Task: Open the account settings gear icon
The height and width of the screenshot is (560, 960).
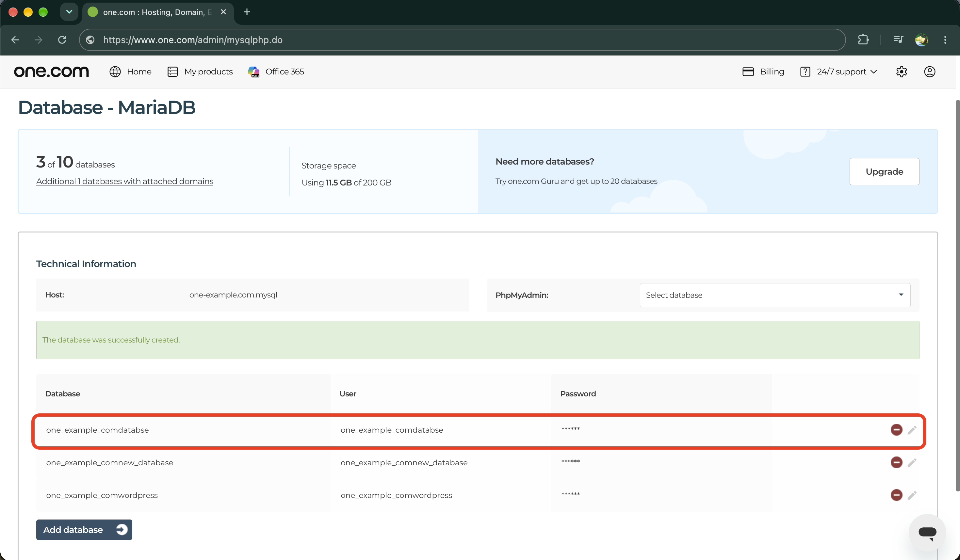Action: pos(901,72)
